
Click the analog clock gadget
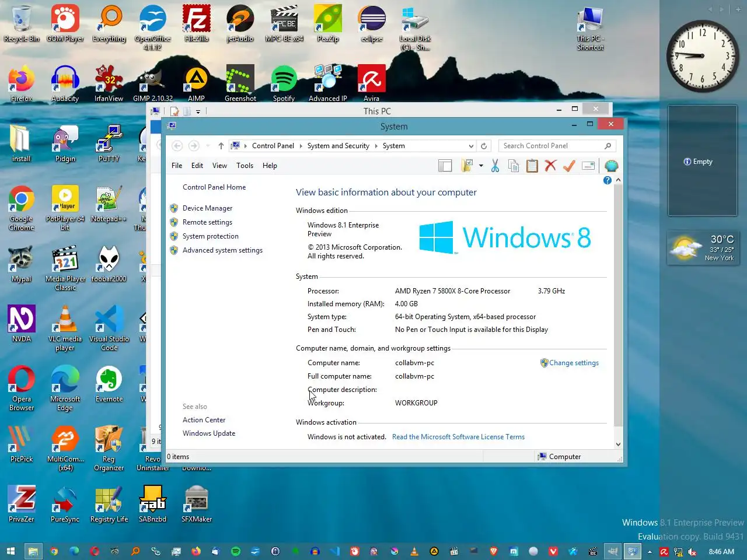tap(703, 56)
